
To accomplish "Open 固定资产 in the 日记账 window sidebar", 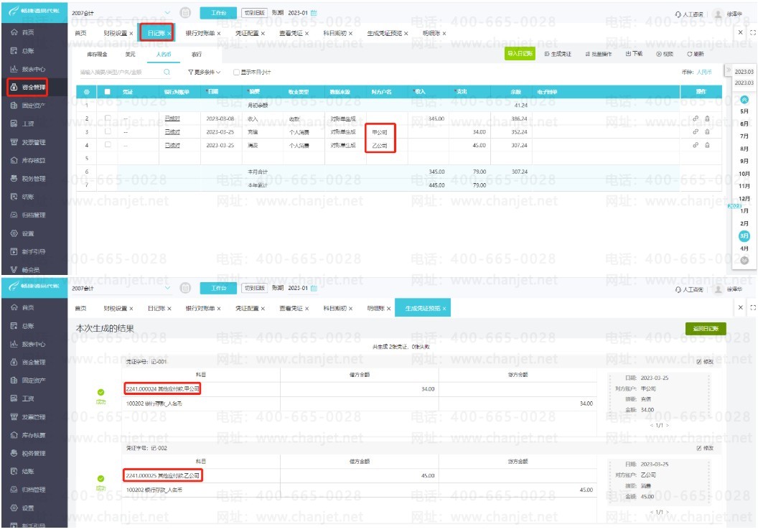I will 28,105.
